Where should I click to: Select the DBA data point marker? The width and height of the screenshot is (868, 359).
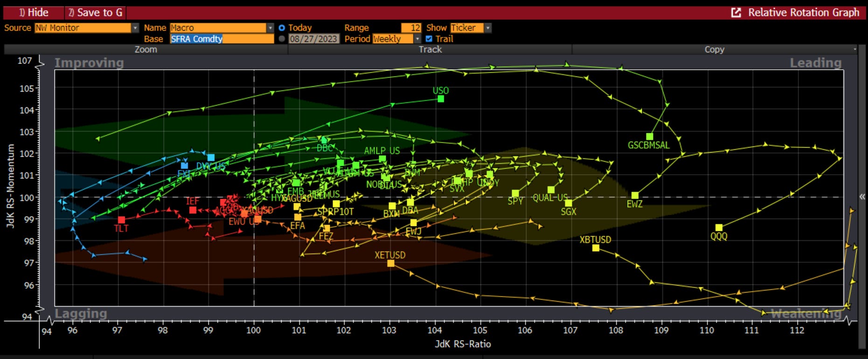point(410,202)
